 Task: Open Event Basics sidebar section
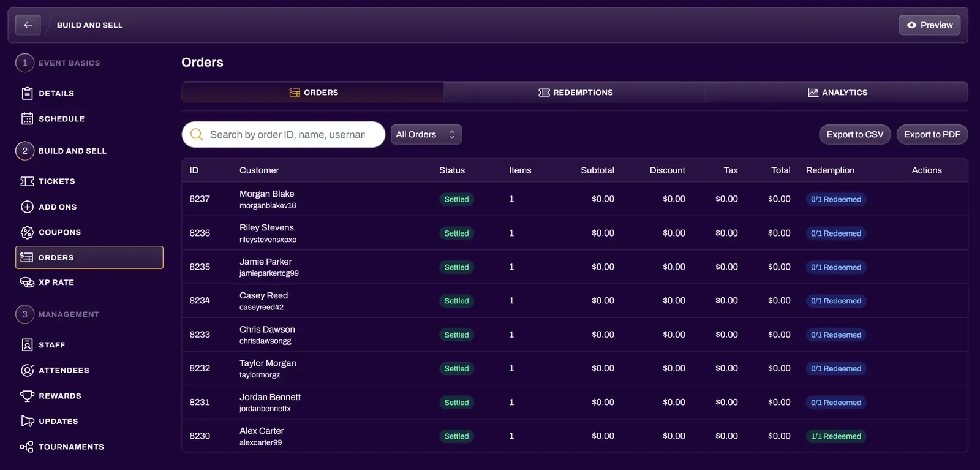[x=58, y=63]
